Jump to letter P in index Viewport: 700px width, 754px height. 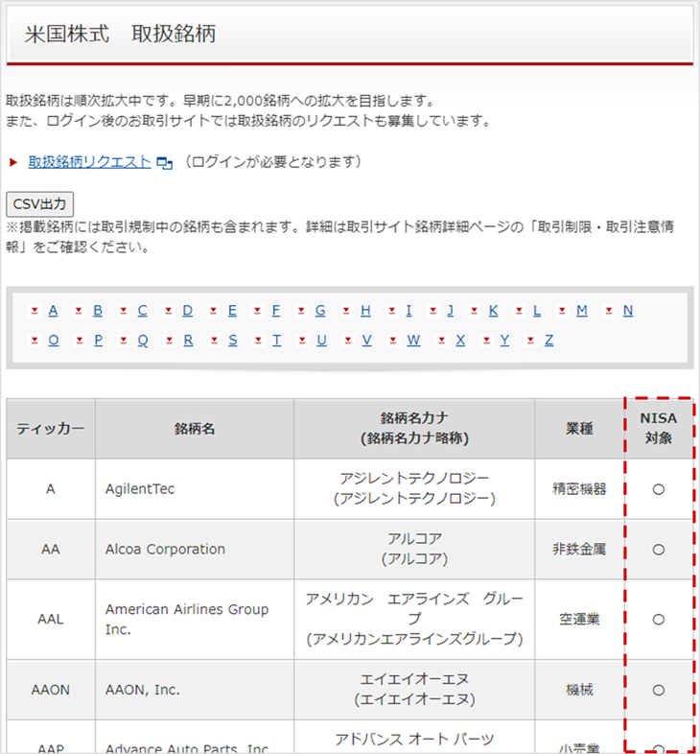click(x=98, y=340)
